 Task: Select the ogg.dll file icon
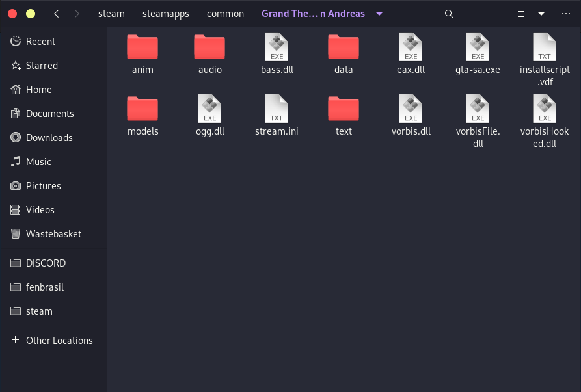(209, 109)
